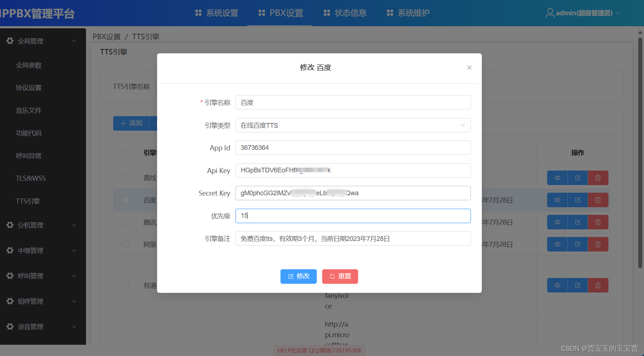The width and height of the screenshot is (644, 356).
Task: View the 阿里 row with eye icon
Action: [x=557, y=244]
